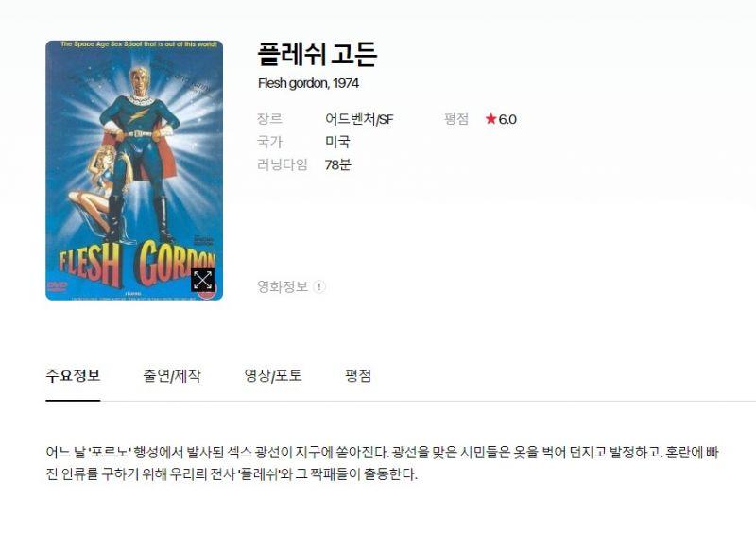Go to the 평점 tab
The height and width of the screenshot is (533, 756).
358,376
